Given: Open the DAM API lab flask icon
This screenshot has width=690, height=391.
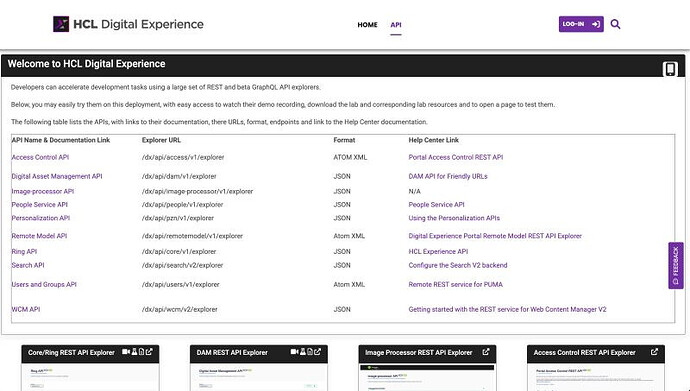Looking at the screenshot, I should 303,352.
